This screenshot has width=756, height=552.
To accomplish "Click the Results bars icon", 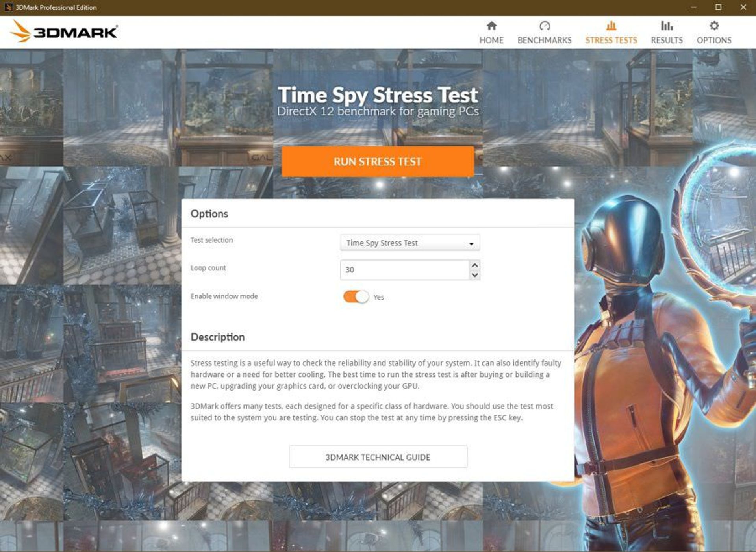I will pyautogui.click(x=667, y=26).
